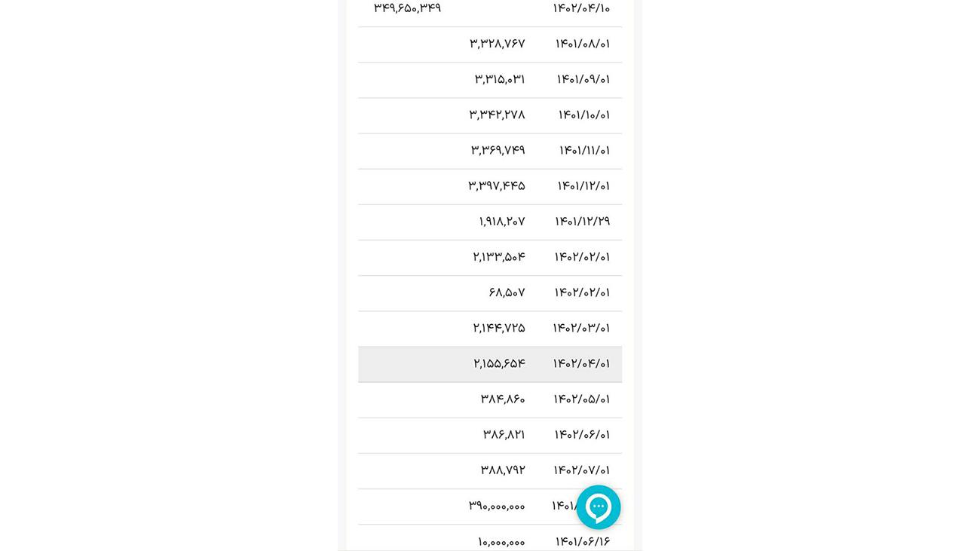
Task: Click the amount ۱,۹۱۸,۲۰۷
Action: tap(503, 222)
